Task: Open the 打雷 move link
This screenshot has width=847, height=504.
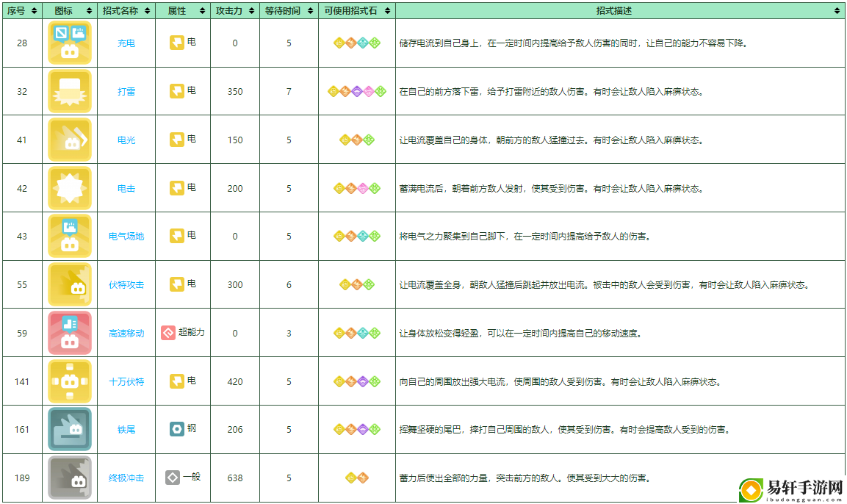Action: 126,92
